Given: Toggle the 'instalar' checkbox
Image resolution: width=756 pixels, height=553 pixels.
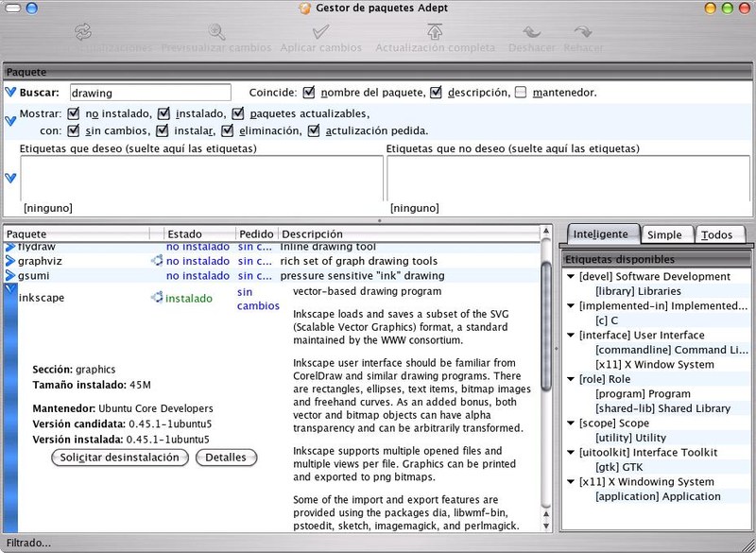Looking at the screenshot, I should pos(163,130).
